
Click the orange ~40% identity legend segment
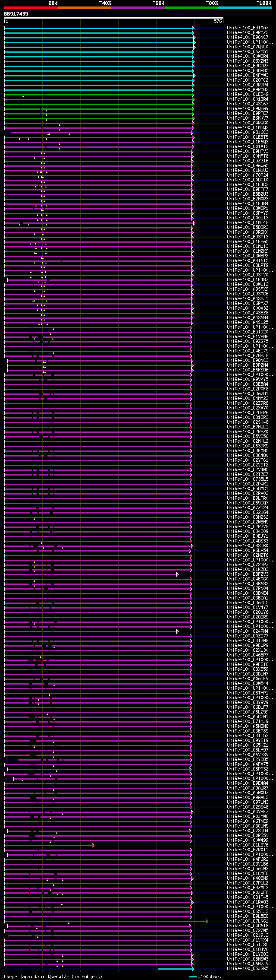[x=84, y=8]
